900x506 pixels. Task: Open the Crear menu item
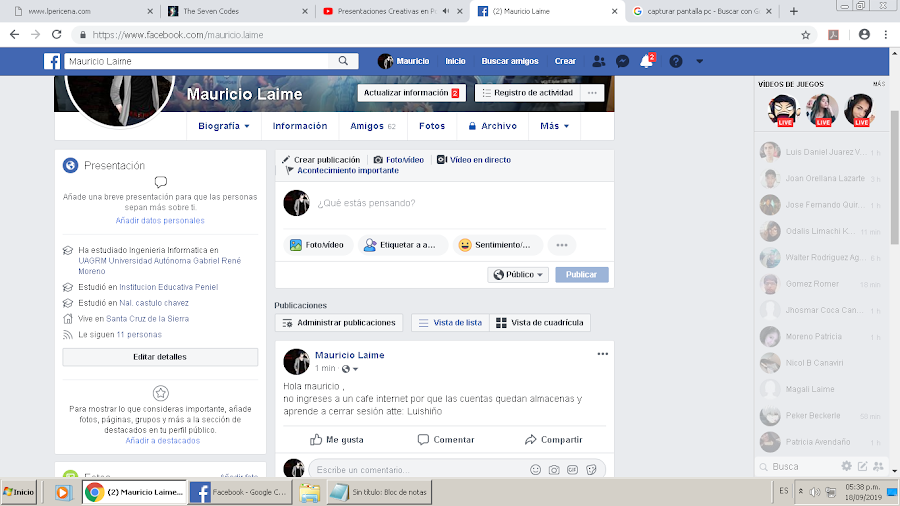click(565, 61)
